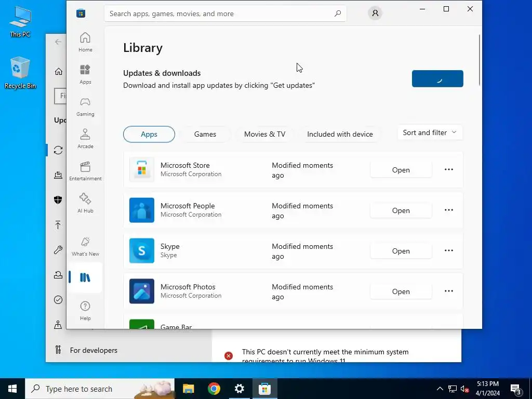Open Skype from library list
This screenshot has height=399, width=532.
pyautogui.click(x=401, y=251)
